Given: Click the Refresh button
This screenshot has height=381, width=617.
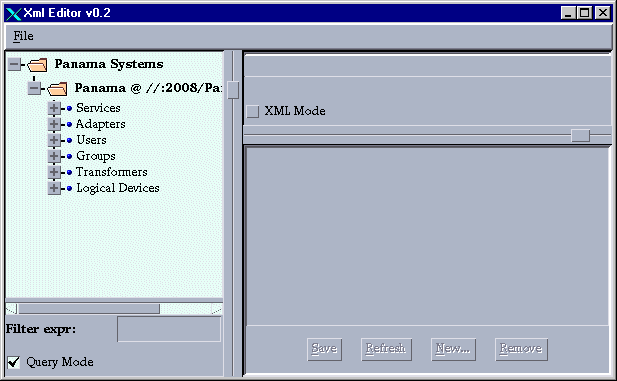Looking at the screenshot, I should coord(386,349).
